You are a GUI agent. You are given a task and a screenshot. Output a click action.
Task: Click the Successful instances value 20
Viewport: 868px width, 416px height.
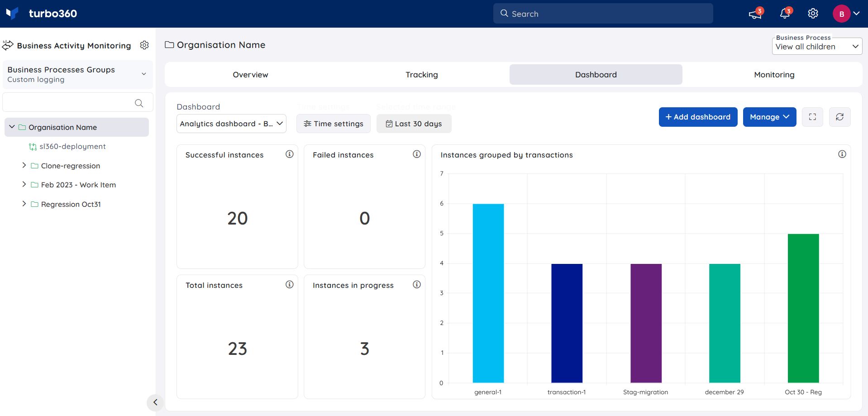[x=238, y=219]
